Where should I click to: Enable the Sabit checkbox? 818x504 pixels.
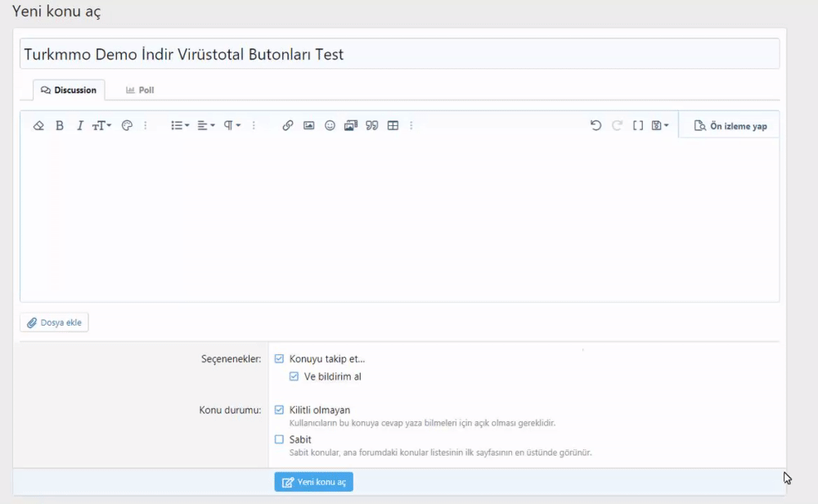(x=279, y=439)
